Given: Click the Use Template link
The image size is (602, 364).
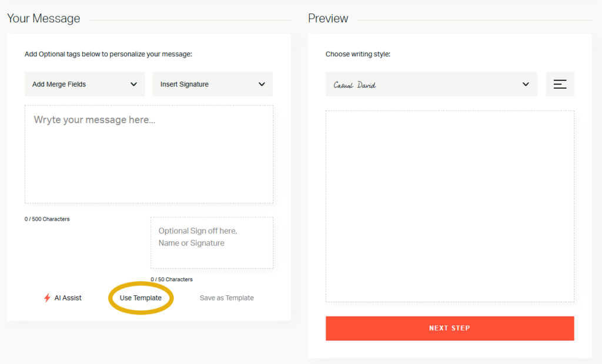Looking at the screenshot, I should pyautogui.click(x=141, y=298).
